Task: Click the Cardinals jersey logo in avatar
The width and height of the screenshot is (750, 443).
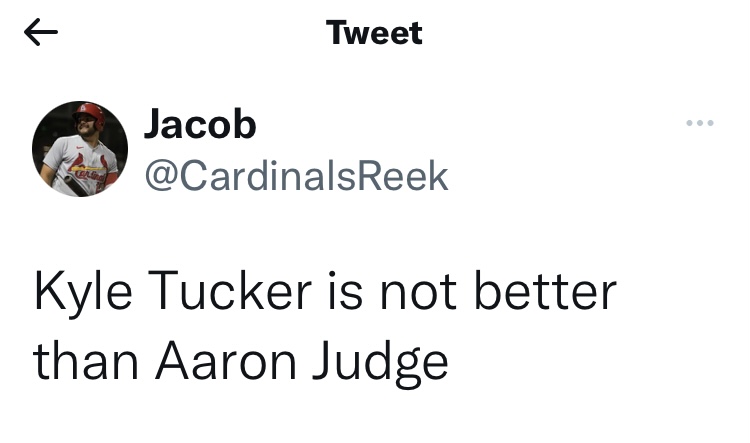Action: point(87,169)
